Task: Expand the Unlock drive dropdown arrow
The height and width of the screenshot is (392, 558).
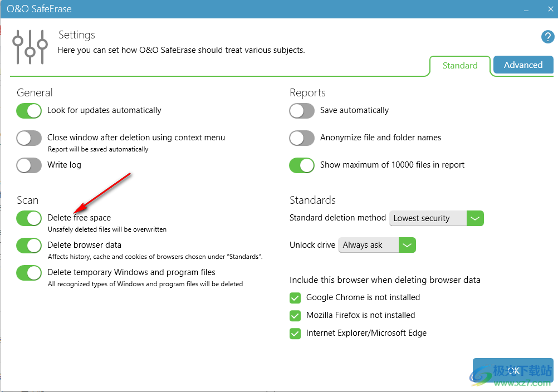Action: tap(407, 245)
